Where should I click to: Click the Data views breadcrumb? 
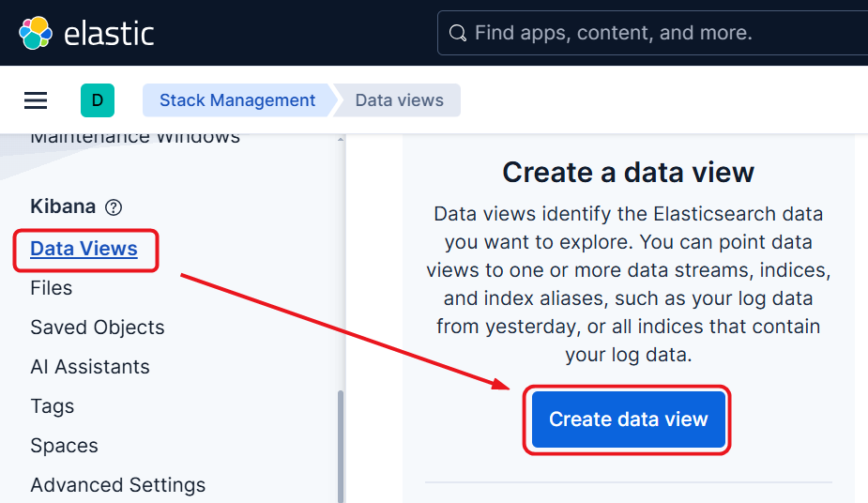click(x=399, y=100)
